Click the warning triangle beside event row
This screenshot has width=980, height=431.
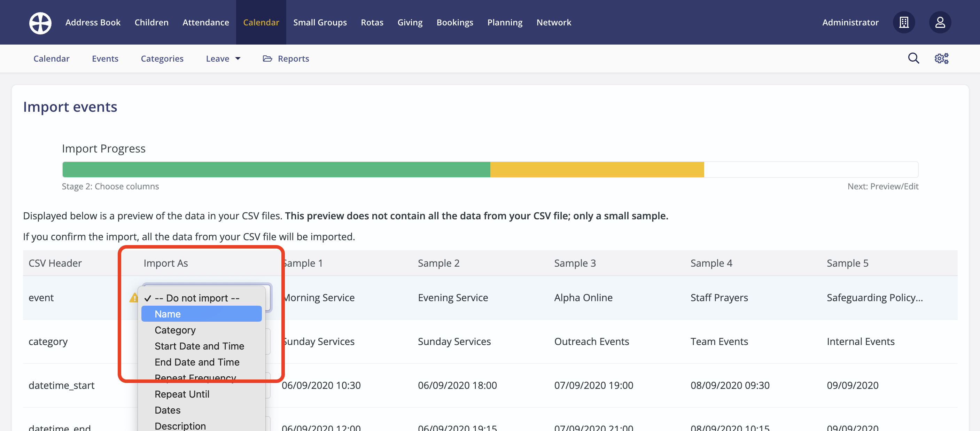(133, 298)
